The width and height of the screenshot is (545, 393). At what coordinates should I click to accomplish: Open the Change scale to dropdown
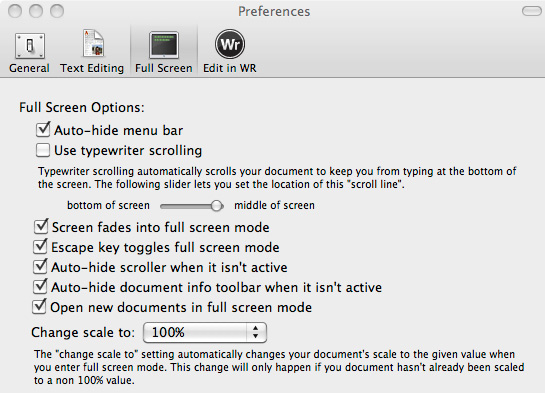[x=205, y=333]
